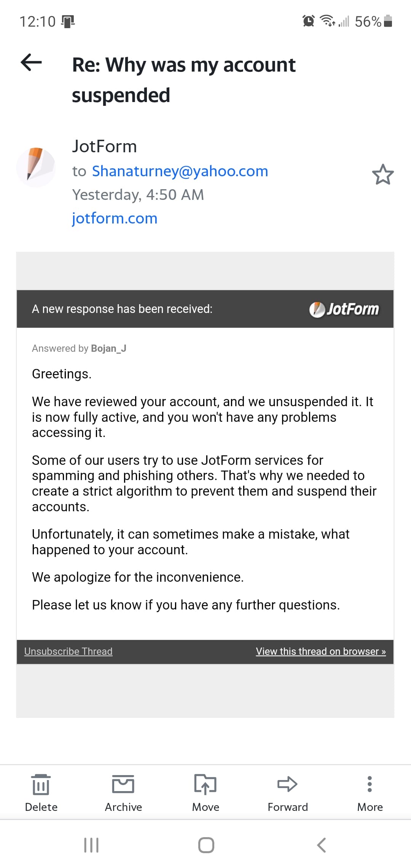Tap the email subject title
The height and width of the screenshot is (868, 411).
tap(184, 80)
